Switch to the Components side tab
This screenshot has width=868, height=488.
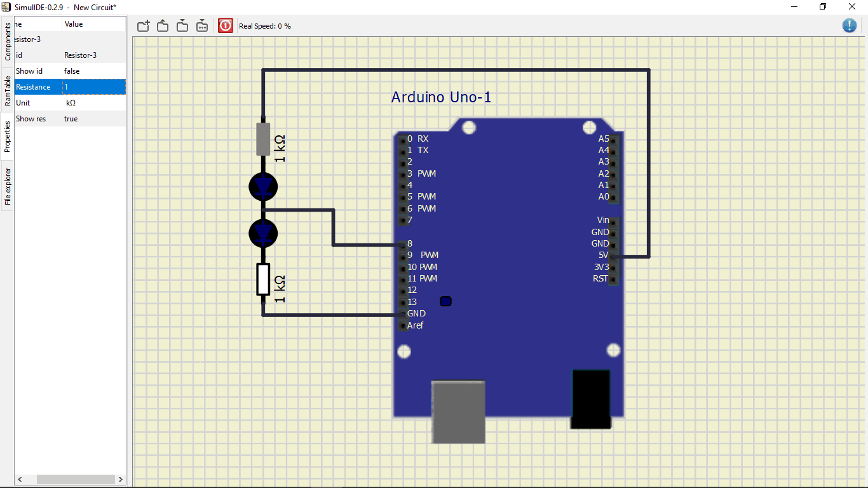(x=7, y=41)
